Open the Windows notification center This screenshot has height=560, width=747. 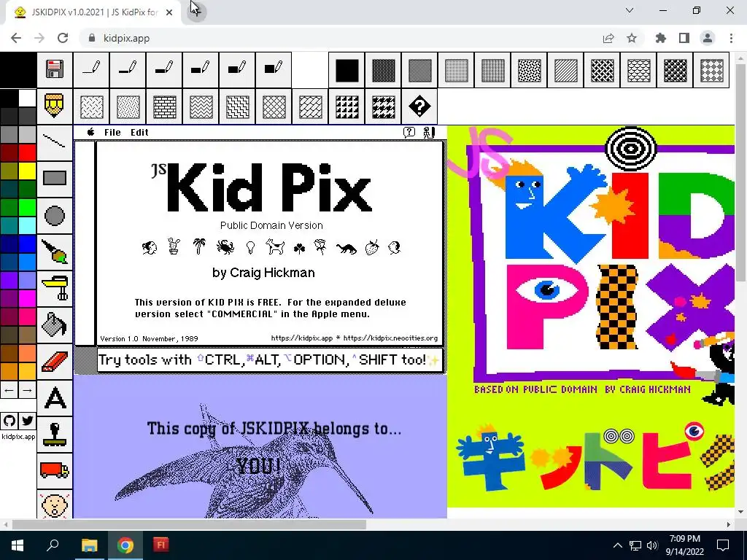click(x=723, y=545)
